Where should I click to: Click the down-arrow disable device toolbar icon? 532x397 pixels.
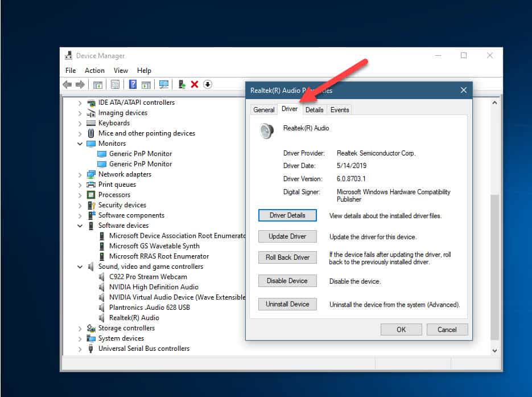(208, 84)
